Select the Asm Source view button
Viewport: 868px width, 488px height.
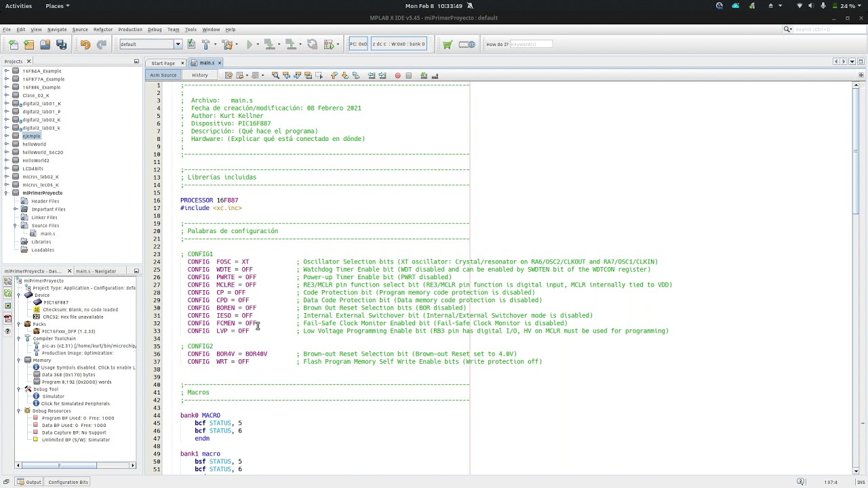click(163, 75)
